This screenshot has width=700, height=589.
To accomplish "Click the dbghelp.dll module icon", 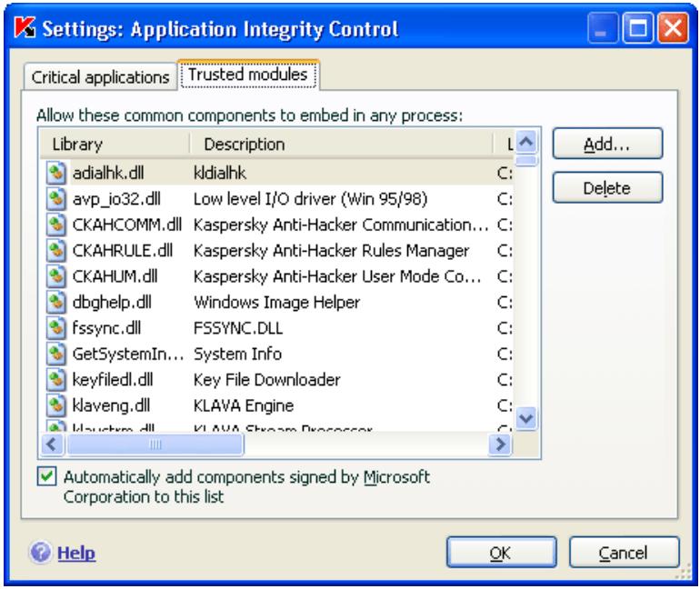I will (55, 302).
